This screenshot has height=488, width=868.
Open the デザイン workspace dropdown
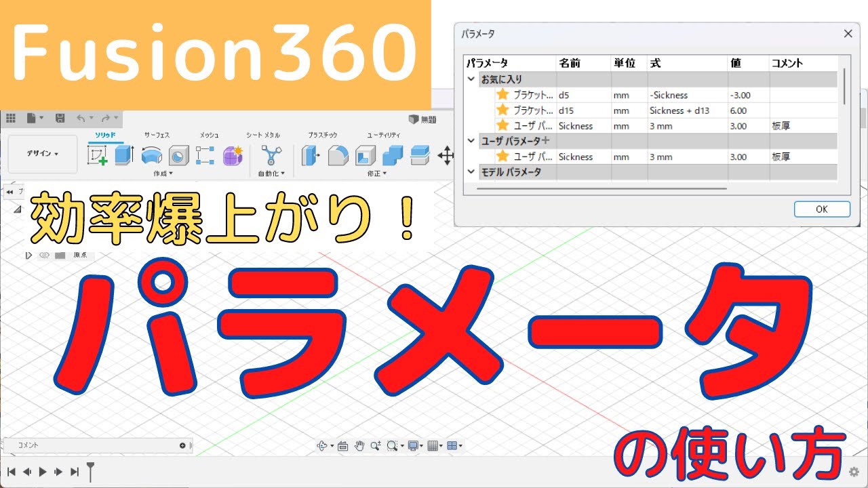pyautogui.click(x=42, y=154)
